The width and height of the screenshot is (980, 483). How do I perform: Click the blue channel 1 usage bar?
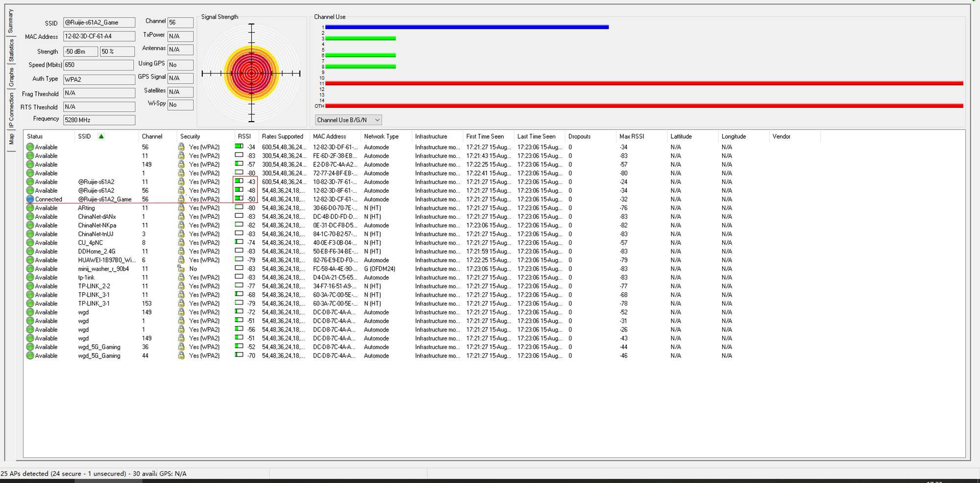tap(466, 27)
